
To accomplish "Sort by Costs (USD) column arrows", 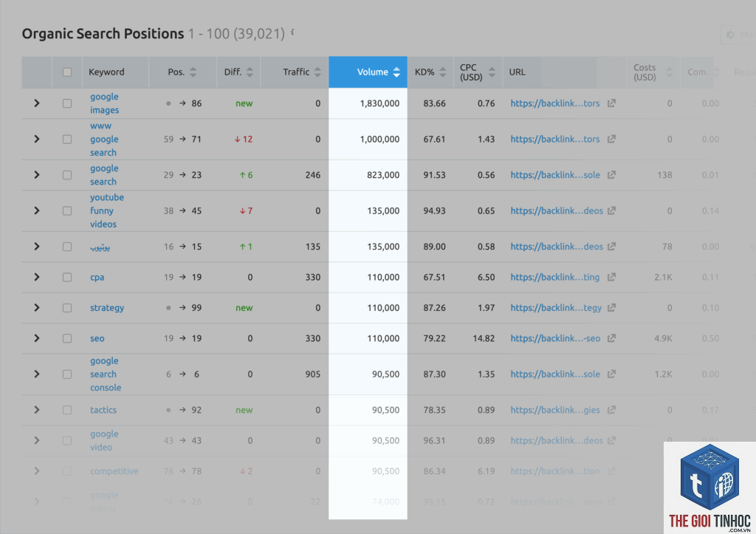I will tap(669, 72).
